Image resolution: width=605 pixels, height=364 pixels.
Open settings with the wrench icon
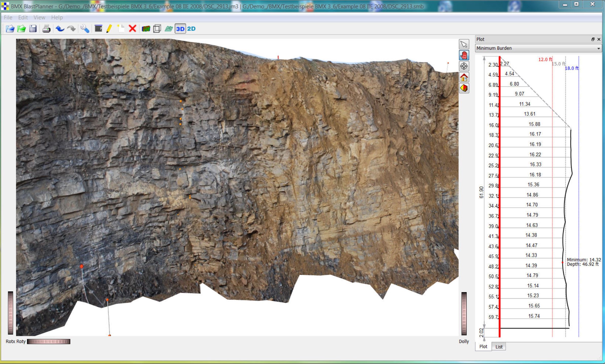[x=85, y=29]
